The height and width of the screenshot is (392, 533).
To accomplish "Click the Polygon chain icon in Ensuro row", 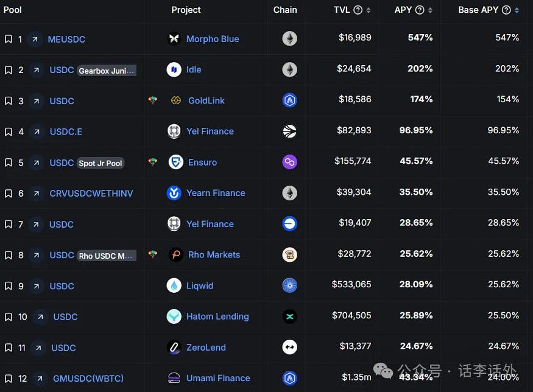I will [x=289, y=162].
